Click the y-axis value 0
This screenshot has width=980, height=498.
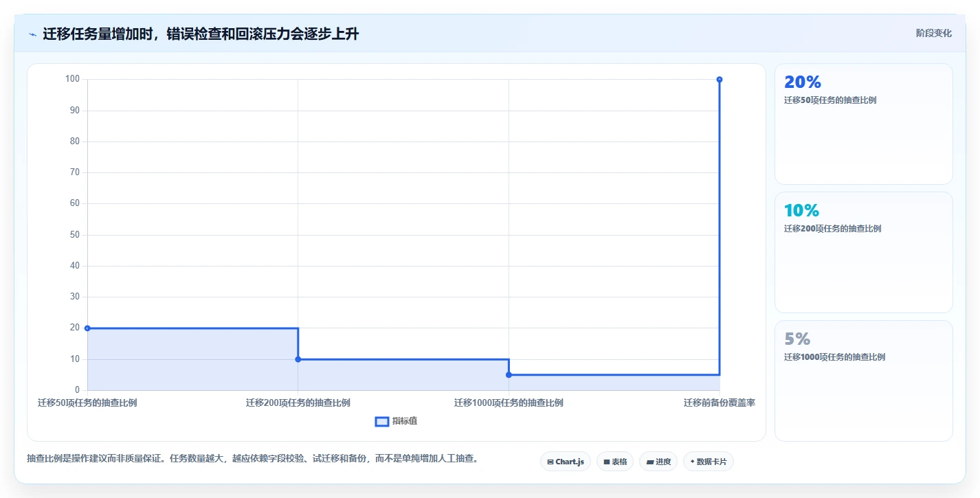coord(77,390)
